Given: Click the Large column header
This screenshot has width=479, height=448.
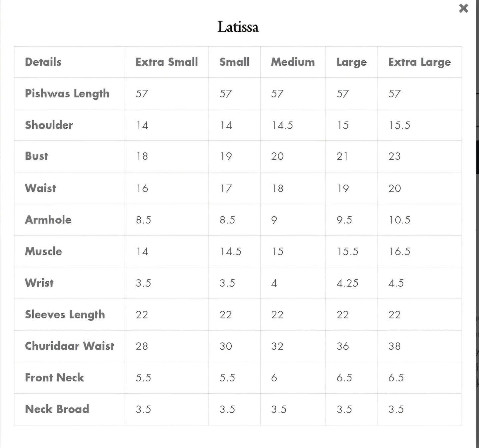Looking at the screenshot, I should coord(351,62).
